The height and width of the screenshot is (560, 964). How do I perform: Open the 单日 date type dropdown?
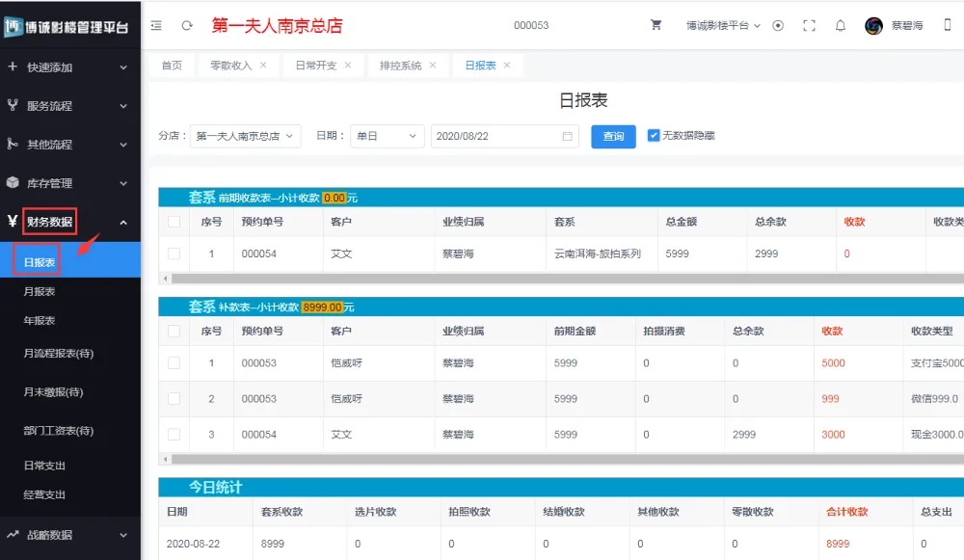tap(387, 137)
